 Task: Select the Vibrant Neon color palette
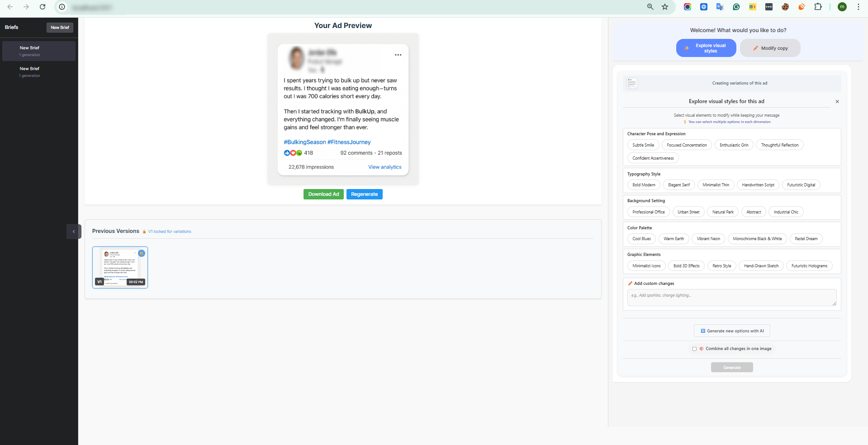[x=708, y=239]
